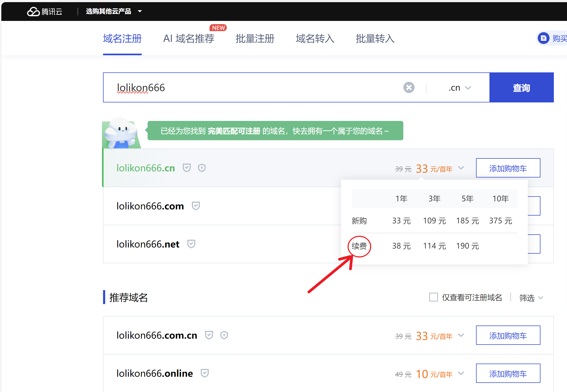This screenshot has height=392, width=567.
Task: Open the 批量注册 tab
Action: coord(255,39)
